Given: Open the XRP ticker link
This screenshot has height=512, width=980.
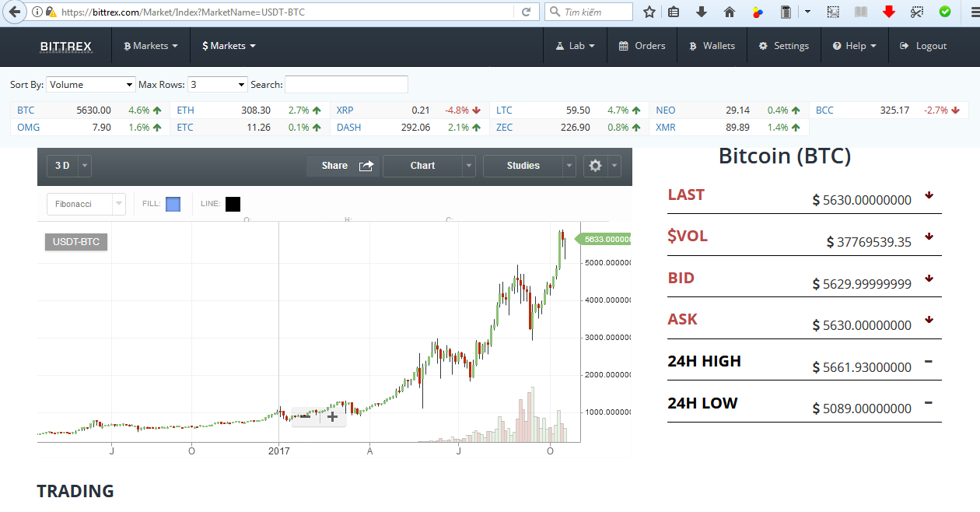Looking at the screenshot, I should (345, 110).
